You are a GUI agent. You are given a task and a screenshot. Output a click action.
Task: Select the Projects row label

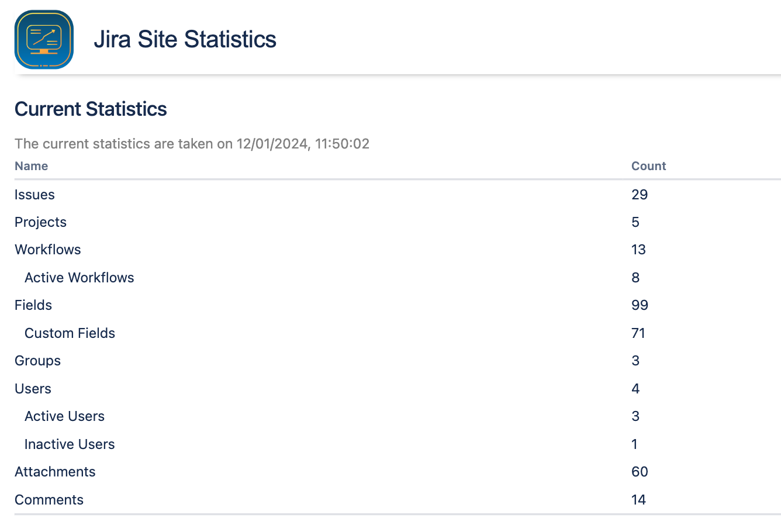pos(40,222)
